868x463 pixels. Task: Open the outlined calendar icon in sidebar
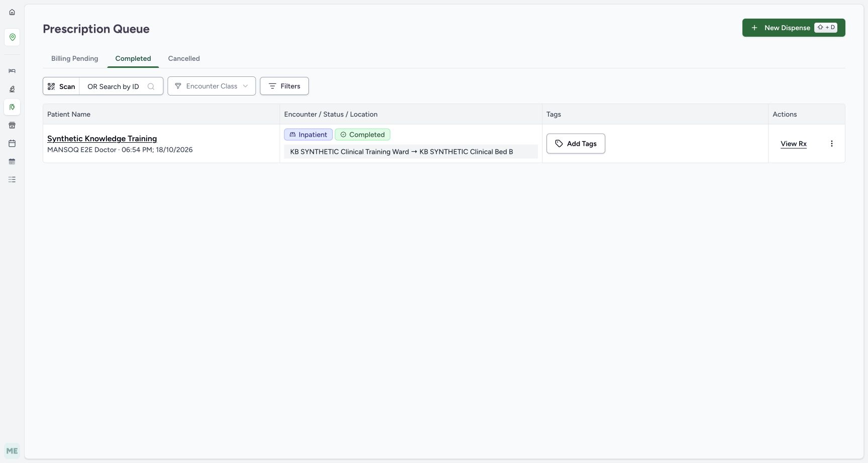coord(12,143)
